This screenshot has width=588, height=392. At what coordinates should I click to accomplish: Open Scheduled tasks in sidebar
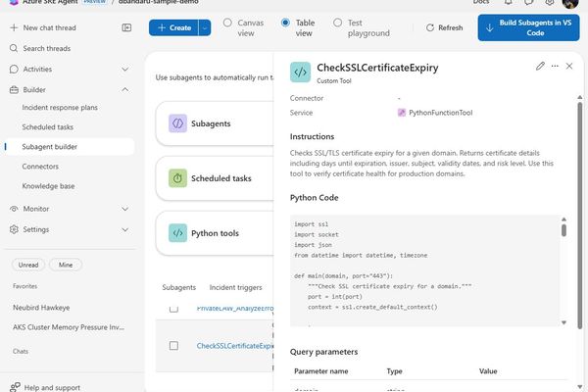click(x=48, y=127)
